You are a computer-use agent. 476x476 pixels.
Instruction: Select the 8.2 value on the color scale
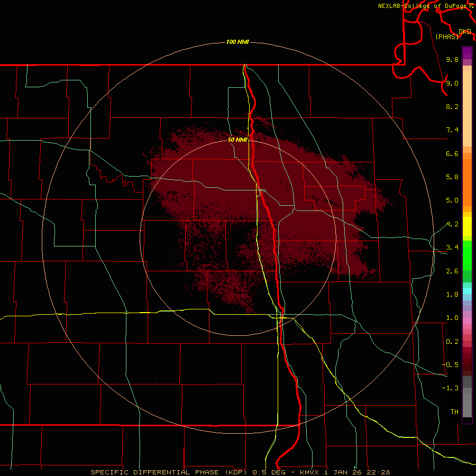click(452, 106)
